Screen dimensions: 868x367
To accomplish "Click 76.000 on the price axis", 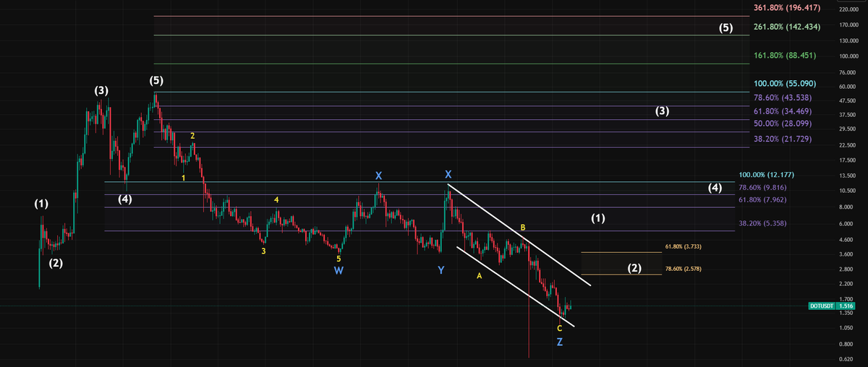I will click(847, 72).
